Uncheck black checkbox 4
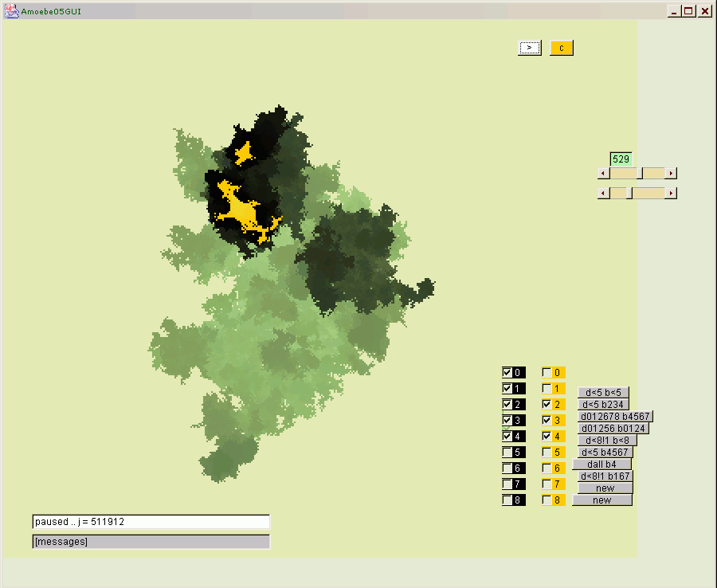 click(507, 436)
